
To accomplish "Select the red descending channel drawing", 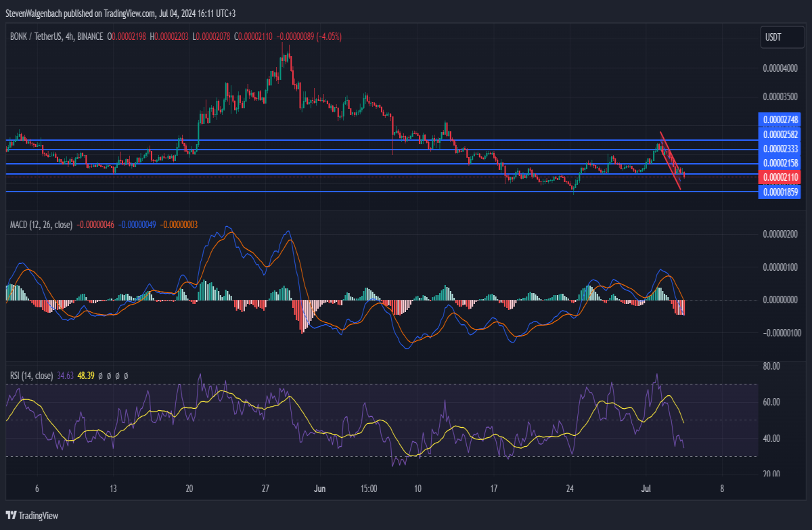I will point(671,161).
